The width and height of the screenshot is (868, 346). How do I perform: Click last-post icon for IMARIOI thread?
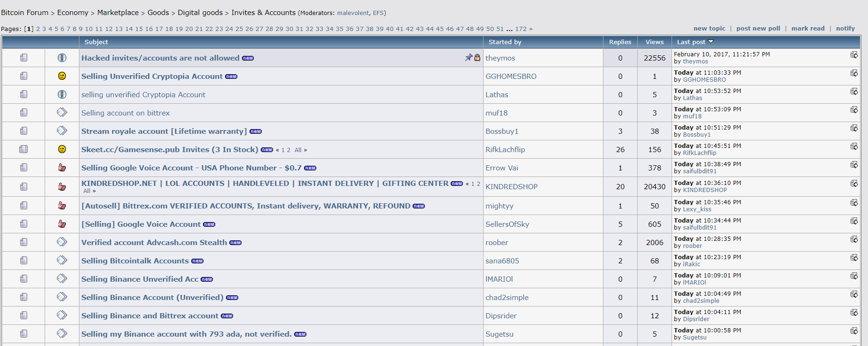(854, 276)
